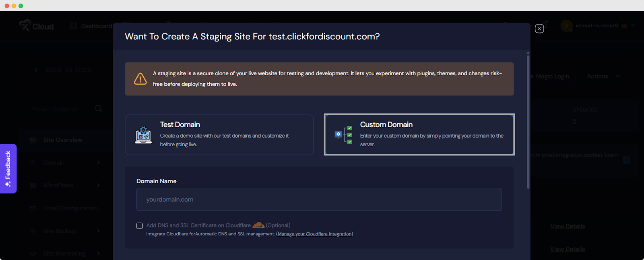The image size is (644, 260).
Task: Enable Add DNS and SSL on Cloudflare checkbox
Action: click(x=140, y=226)
